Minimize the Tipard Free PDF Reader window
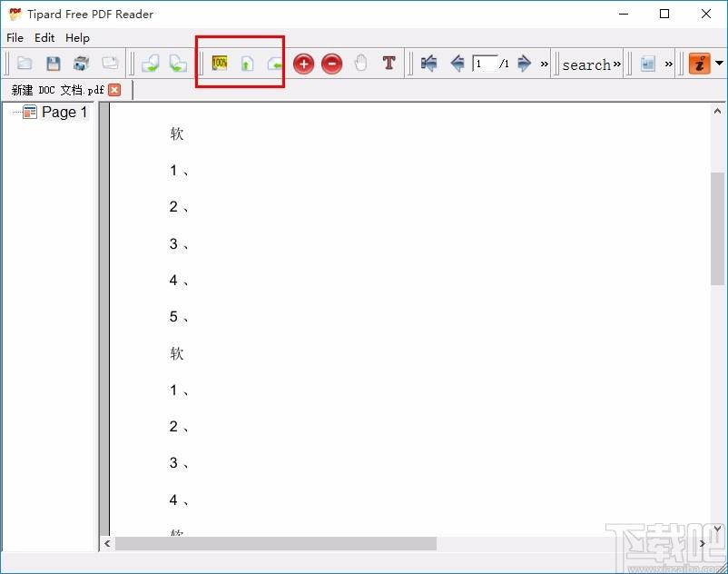The image size is (728, 574). coord(624,14)
